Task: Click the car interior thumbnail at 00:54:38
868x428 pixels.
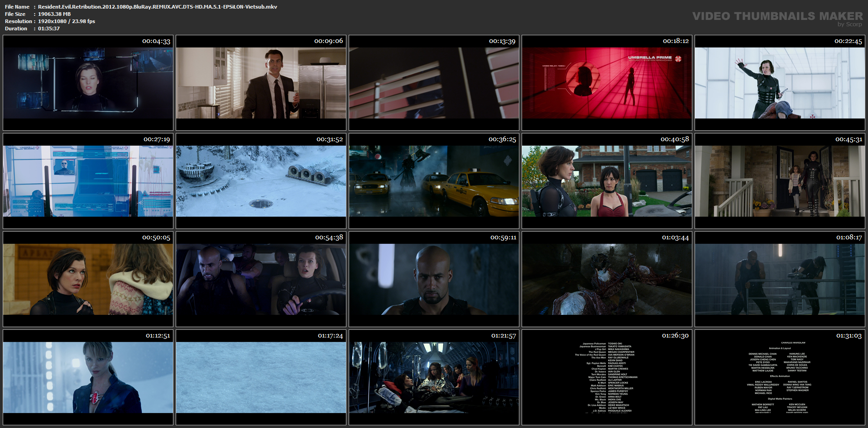Action: click(261, 279)
